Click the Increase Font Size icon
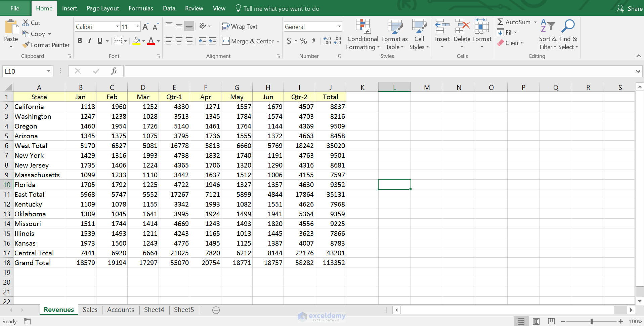 point(145,27)
